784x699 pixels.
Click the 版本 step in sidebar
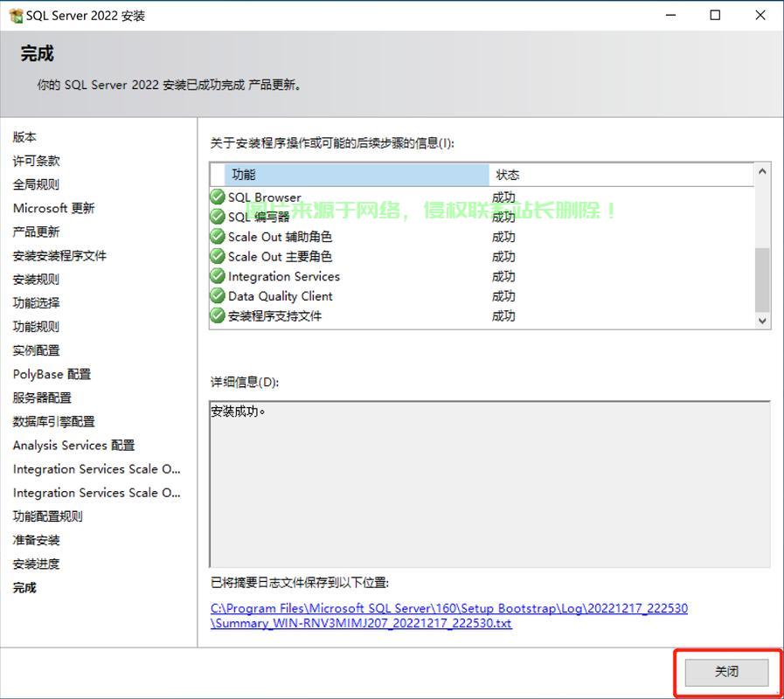pos(24,136)
